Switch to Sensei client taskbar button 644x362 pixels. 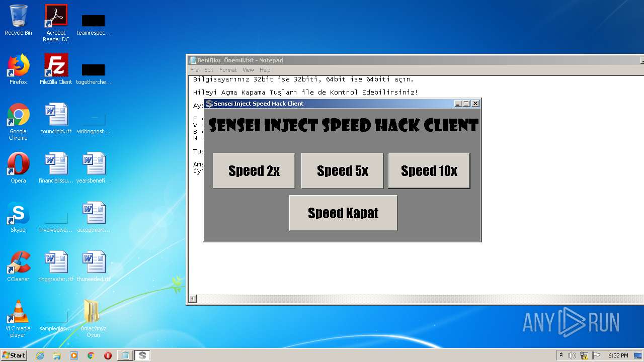[x=142, y=355]
